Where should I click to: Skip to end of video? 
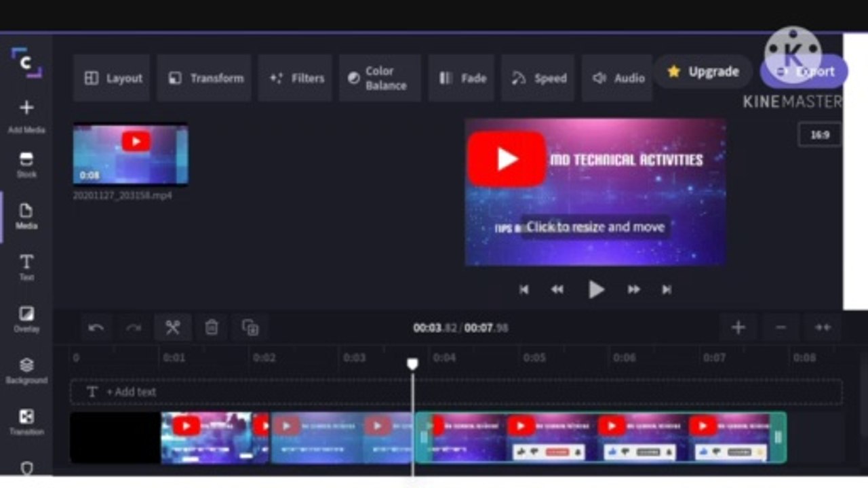[667, 289]
